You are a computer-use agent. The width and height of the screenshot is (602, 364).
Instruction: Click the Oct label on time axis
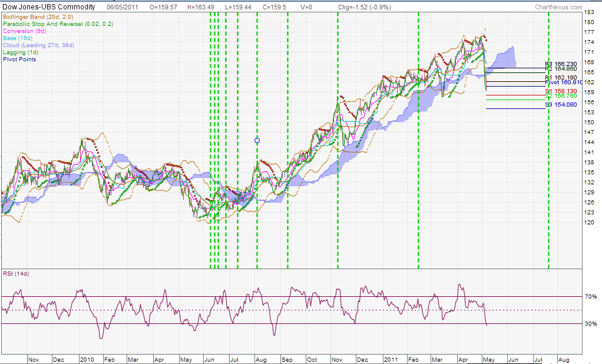pyautogui.click(x=312, y=359)
